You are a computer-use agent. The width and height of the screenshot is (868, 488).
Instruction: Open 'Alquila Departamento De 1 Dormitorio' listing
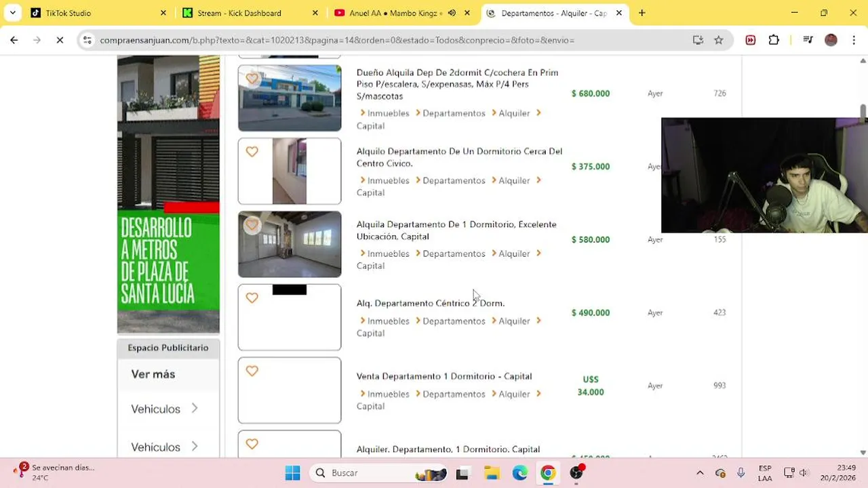456,230
